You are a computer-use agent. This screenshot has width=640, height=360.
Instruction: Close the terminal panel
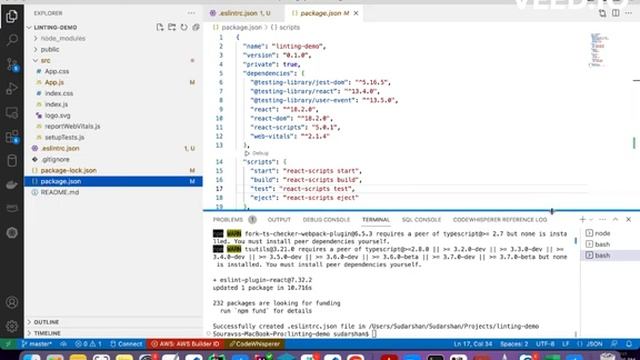629,220
